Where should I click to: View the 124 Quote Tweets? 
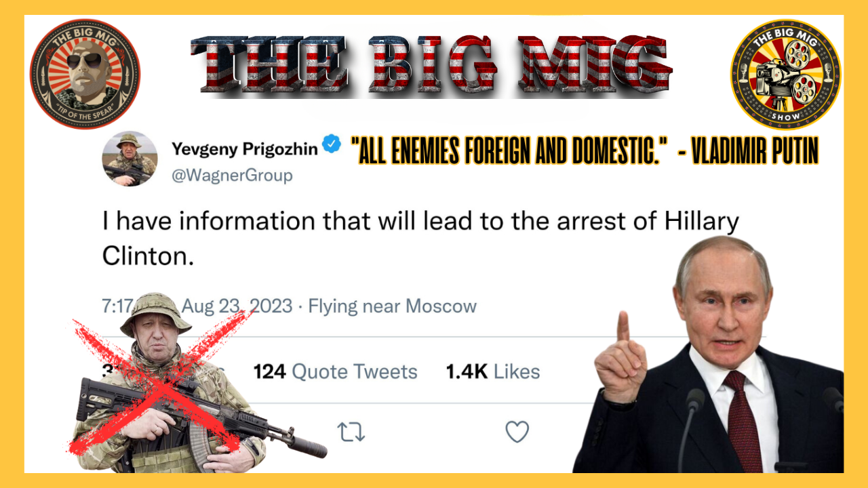(335, 371)
